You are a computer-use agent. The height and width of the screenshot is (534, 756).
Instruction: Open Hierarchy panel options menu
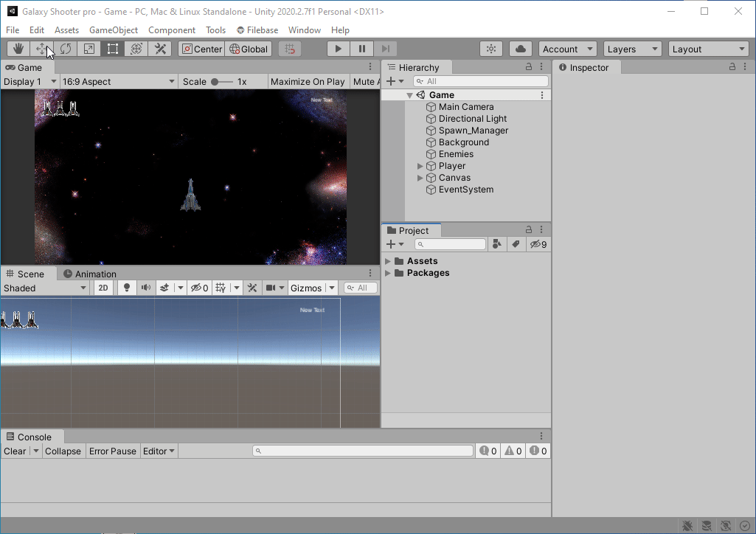coord(541,66)
